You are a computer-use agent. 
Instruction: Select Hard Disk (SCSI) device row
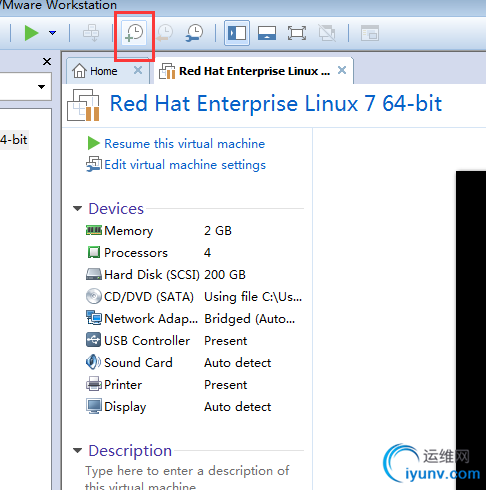194,275
